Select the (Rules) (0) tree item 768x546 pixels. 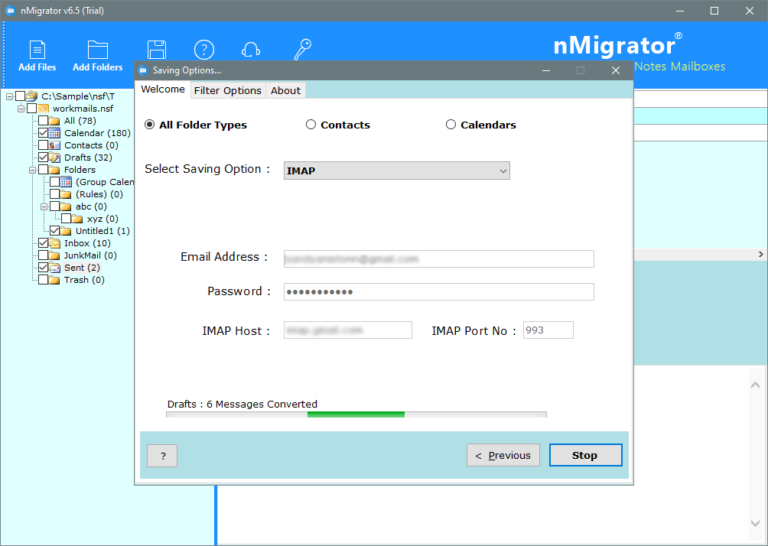(99, 194)
